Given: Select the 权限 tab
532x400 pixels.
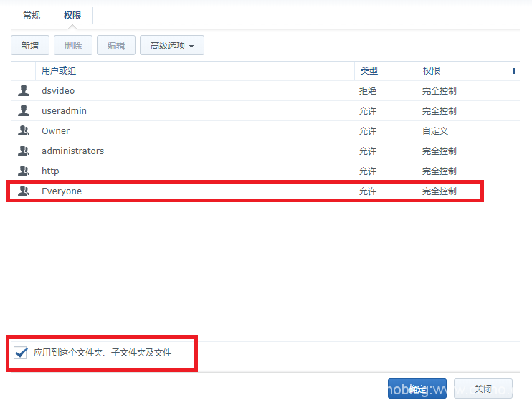Looking at the screenshot, I should point(72,15).
